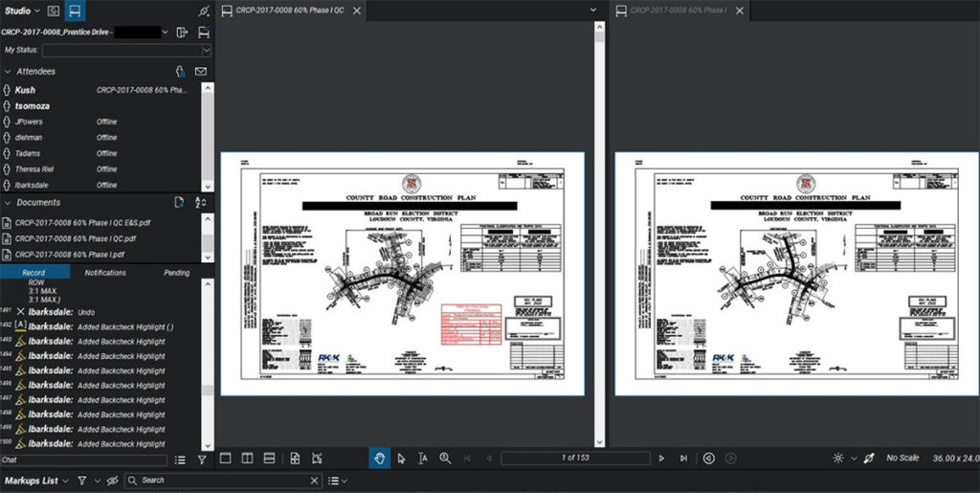Click the A-Z sort documents icon
Viewport: 980px width, 493px height.
pyautogui.click(x=200, y=202)
